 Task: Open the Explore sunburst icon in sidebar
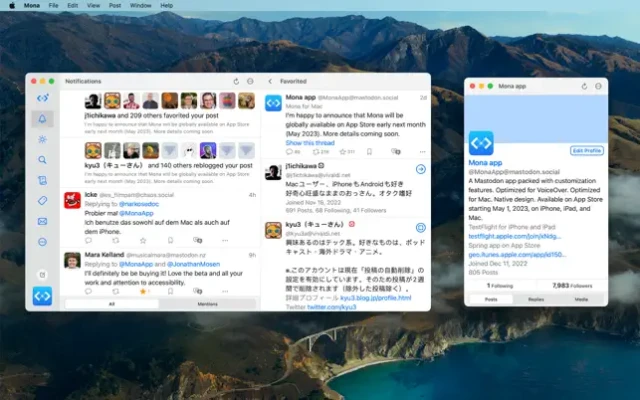42,139
